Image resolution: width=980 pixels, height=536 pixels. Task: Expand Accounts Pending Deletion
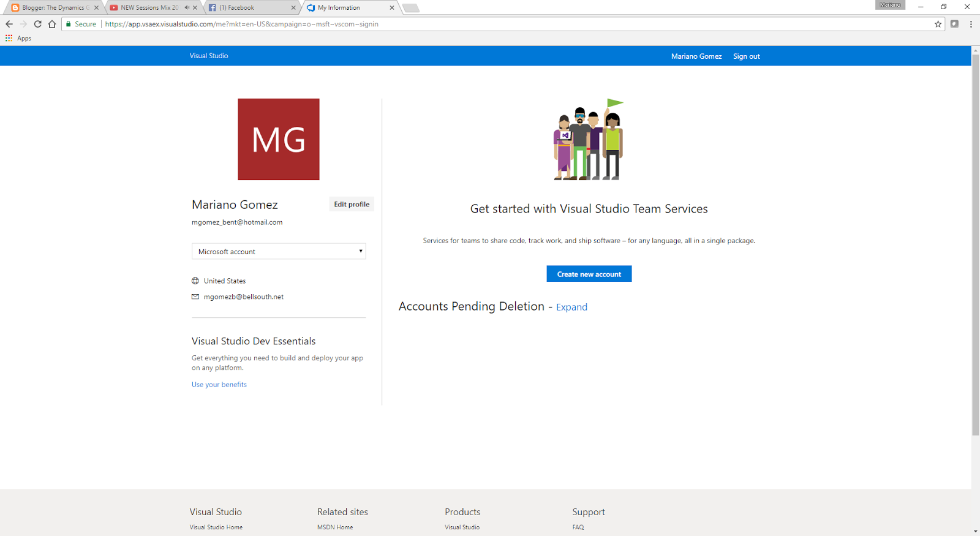(571, 307)
